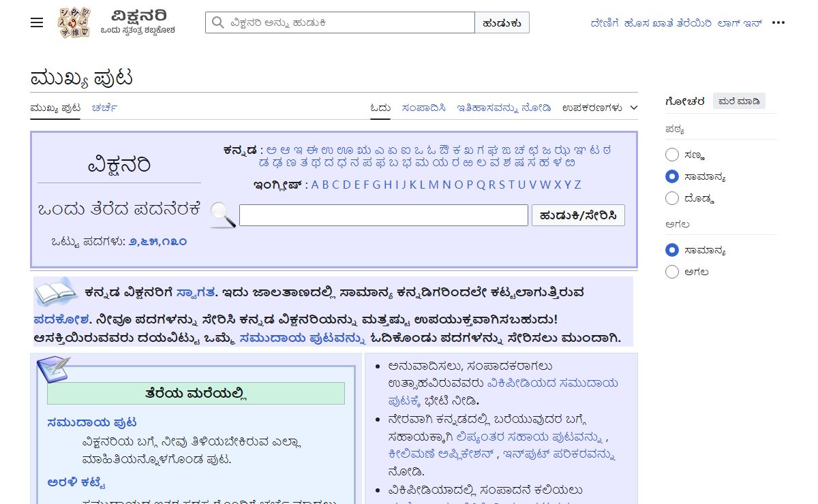The height and width of the screenshot is (504, 818).
Task: Open the three-dots personal tools menu
Action: (778, 22)
